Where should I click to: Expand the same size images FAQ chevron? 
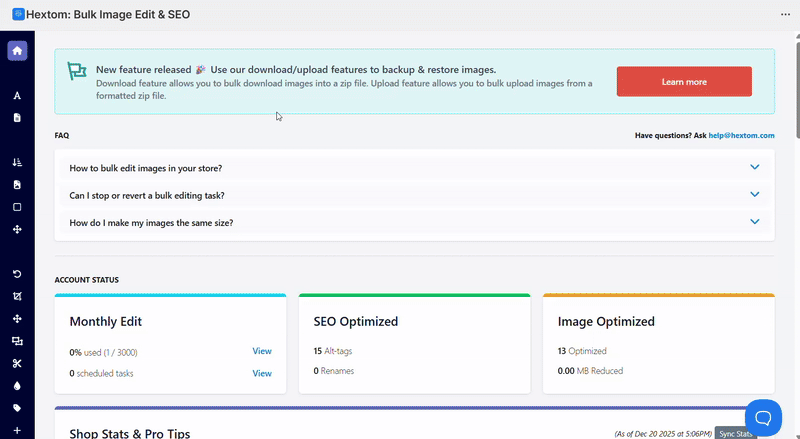pos(755,222)
